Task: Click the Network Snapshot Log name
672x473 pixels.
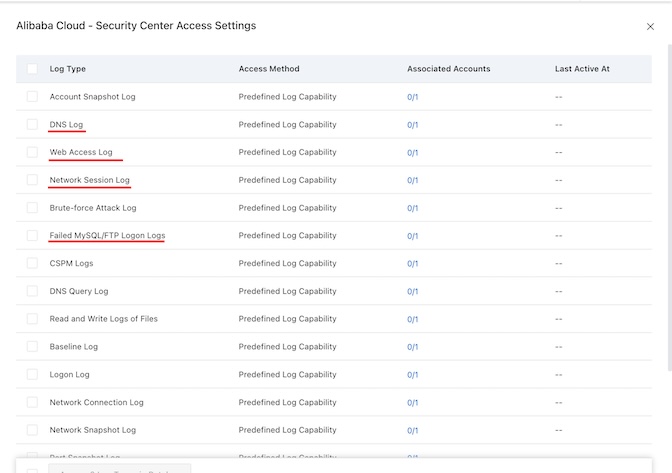Action: coord(93,430)
